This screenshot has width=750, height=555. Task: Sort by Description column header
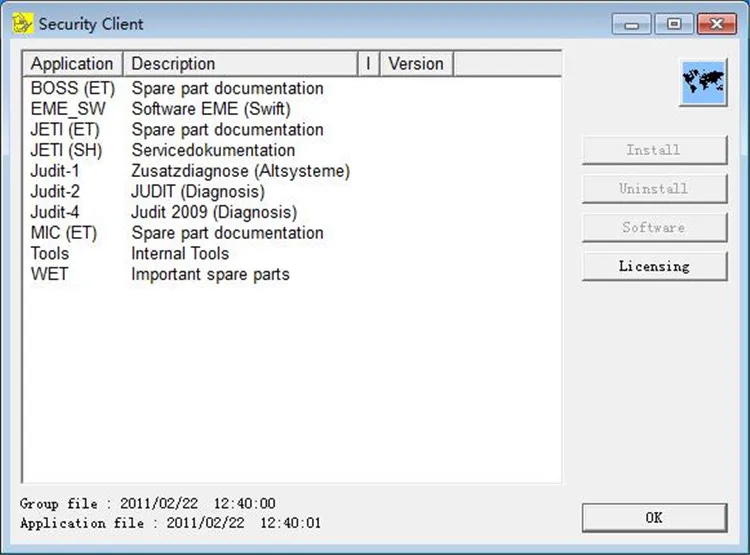[241, 64]
